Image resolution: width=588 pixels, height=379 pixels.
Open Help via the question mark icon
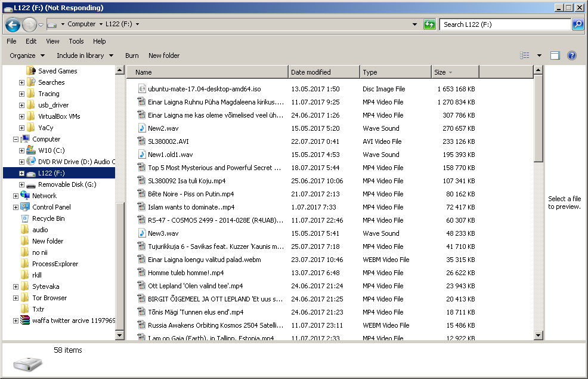point(571,56)
